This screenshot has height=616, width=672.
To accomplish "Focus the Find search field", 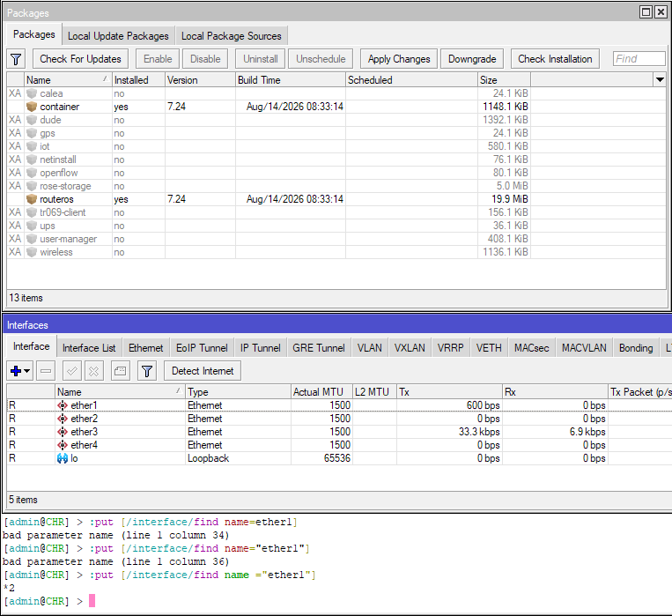I will (x=639, y=59).
